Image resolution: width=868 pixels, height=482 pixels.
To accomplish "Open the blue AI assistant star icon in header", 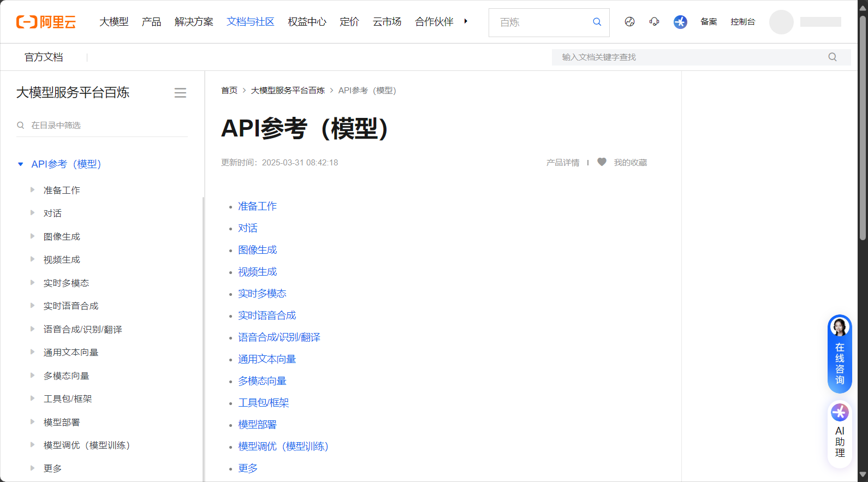I will [680, 22].
